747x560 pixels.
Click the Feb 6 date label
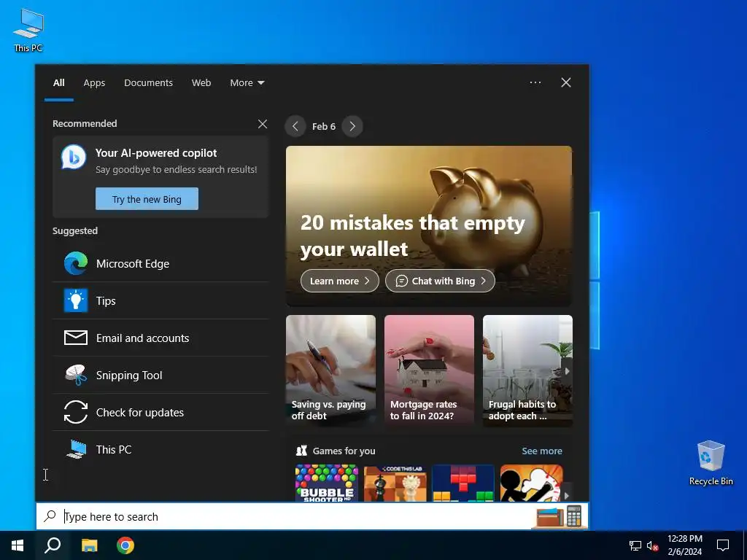[x=324, y=126]
